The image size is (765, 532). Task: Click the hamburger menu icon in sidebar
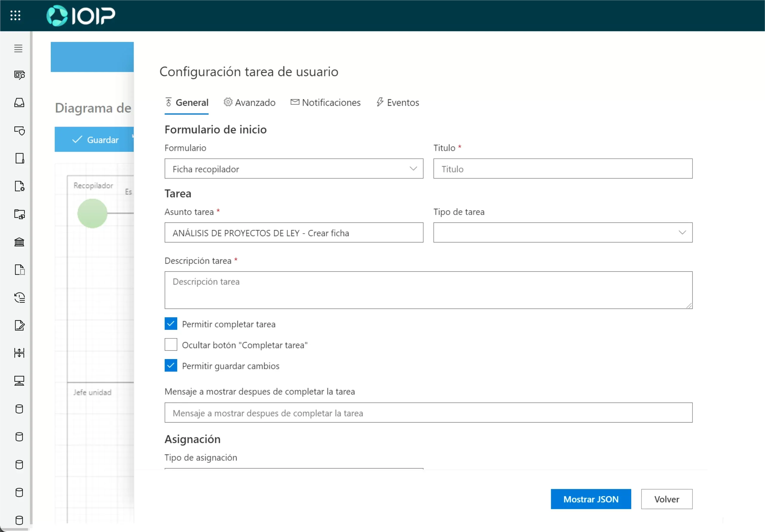pos(18,49)
